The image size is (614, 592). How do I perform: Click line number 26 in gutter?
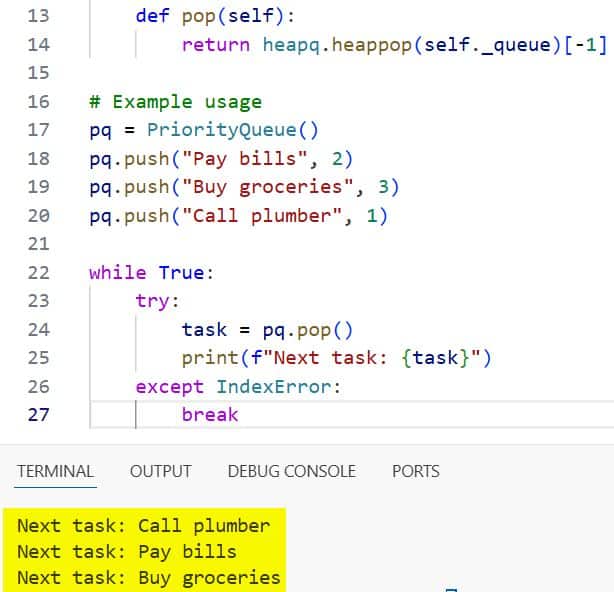pos(38,387)
